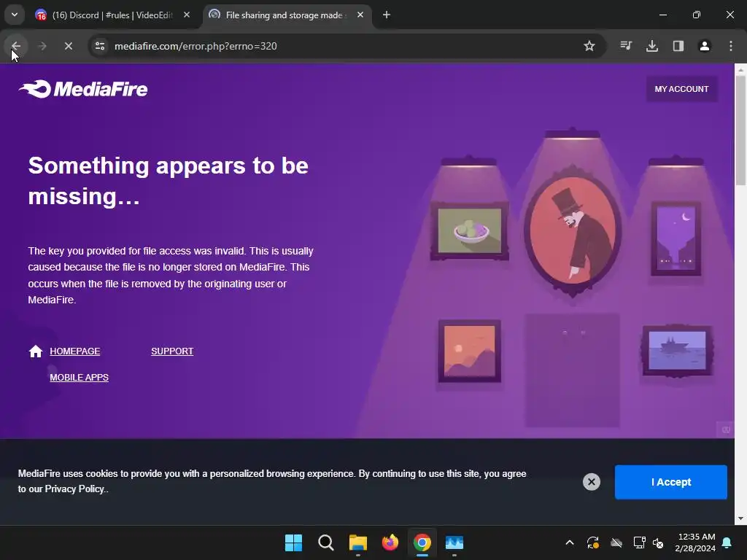Viewport: 747px width, 560px height.
Task: Open notifications bell in taskbar
Action: tap(727, 542)
